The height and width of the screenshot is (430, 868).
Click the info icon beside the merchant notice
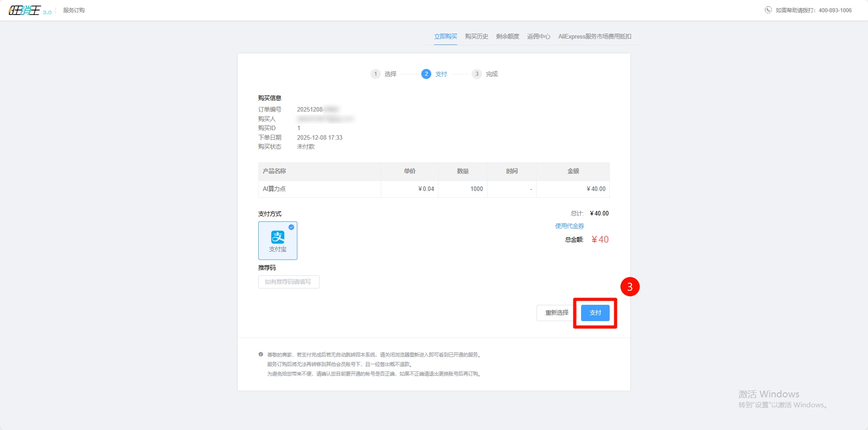(x=261, y=355)
